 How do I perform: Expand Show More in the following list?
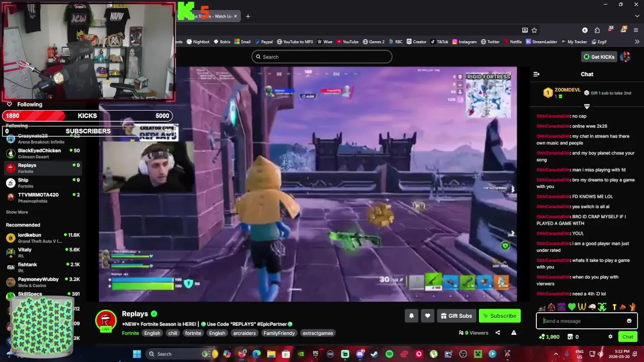pos(17,212)
